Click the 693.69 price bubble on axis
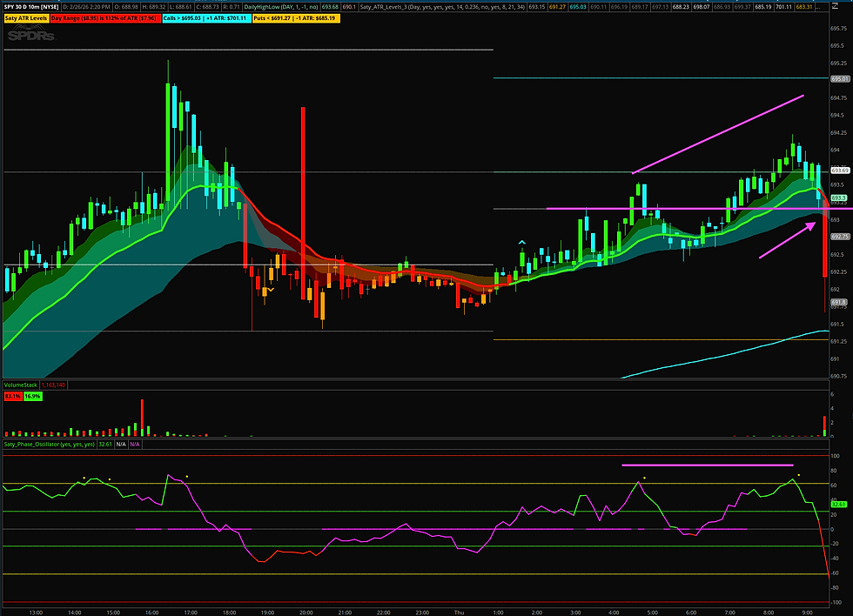Viewport: 853px width, 616px height. click(840, 171)
